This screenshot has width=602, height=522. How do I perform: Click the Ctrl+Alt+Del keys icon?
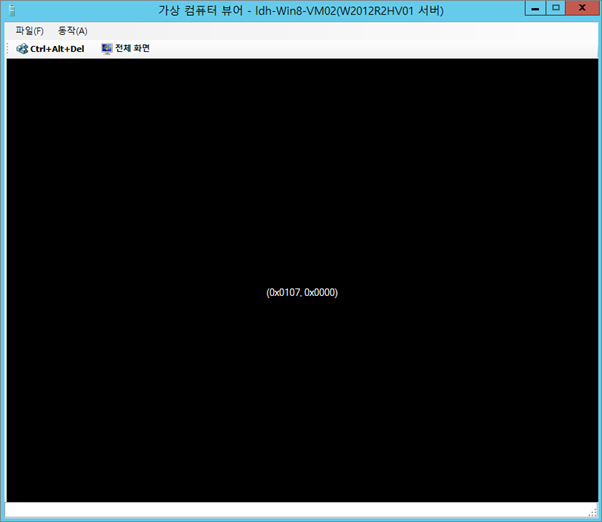coord(22,49)
